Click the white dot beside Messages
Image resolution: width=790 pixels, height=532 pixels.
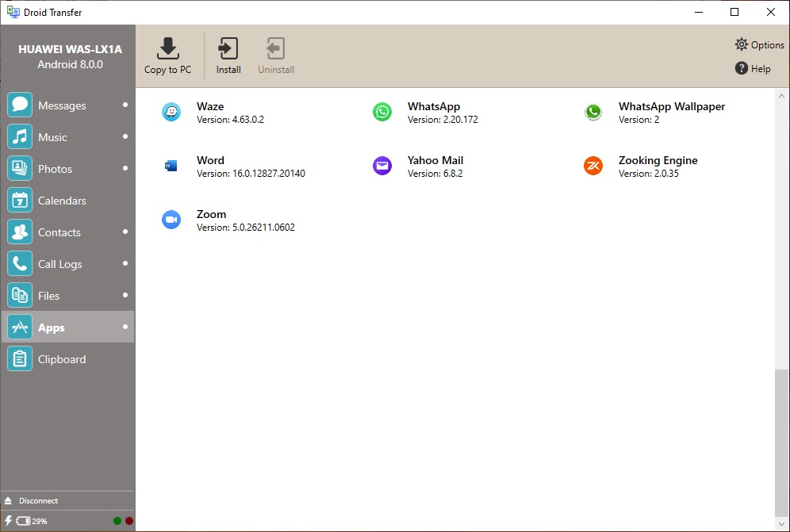[125, 105]
